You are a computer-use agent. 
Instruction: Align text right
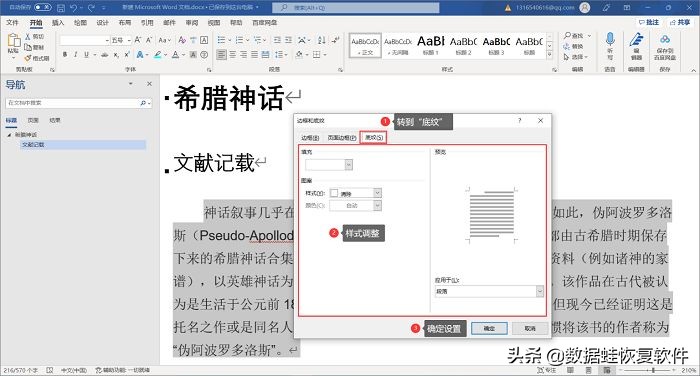point(243,54)
